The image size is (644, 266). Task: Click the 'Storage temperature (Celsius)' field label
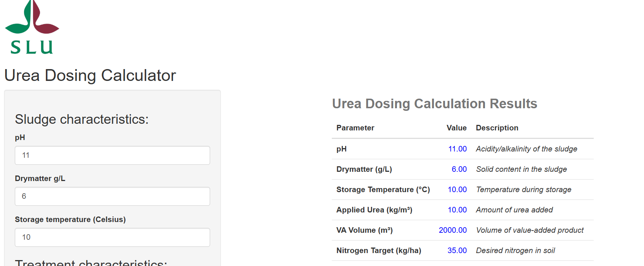coord(70,219)
